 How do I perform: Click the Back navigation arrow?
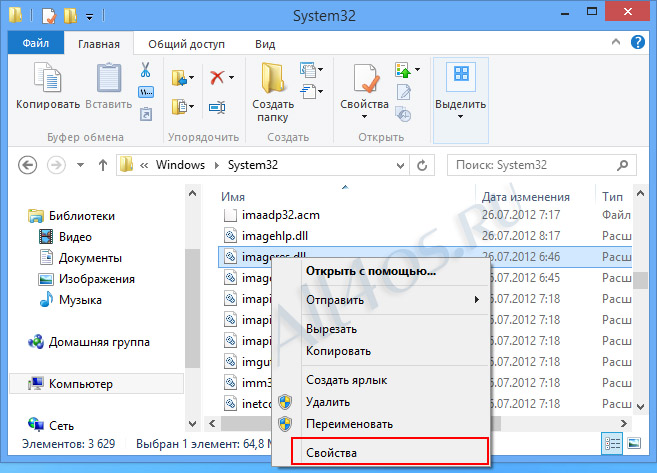click(28, 165)
